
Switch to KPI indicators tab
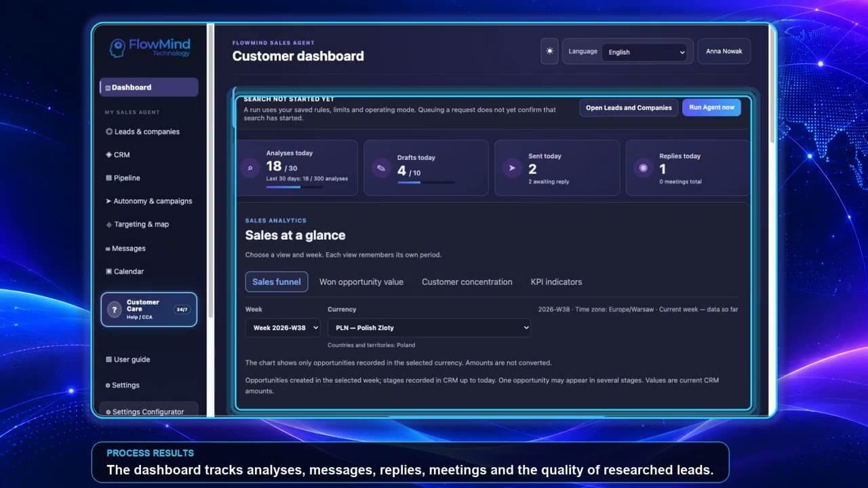(556, 282)
